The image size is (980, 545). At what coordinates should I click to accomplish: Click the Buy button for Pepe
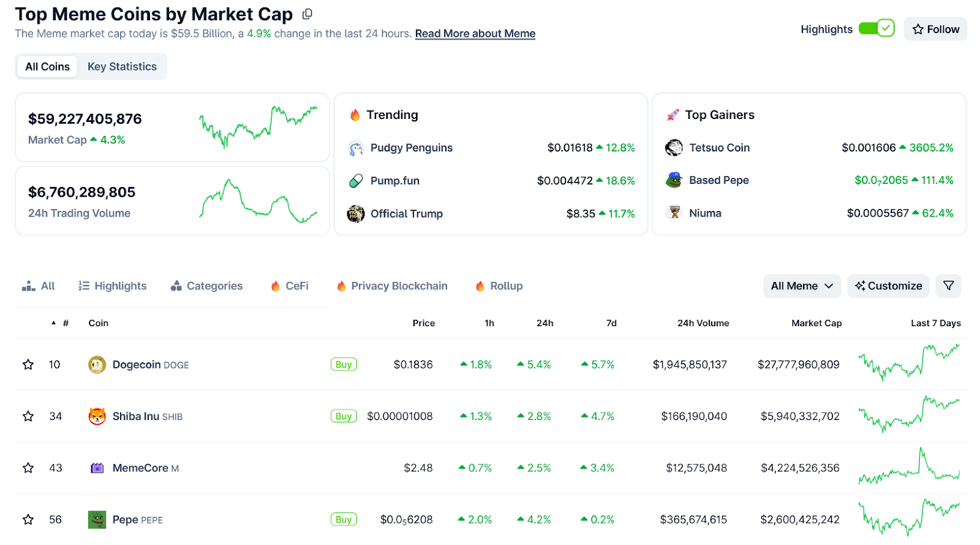pyautogui.click(x=344, y=520)
